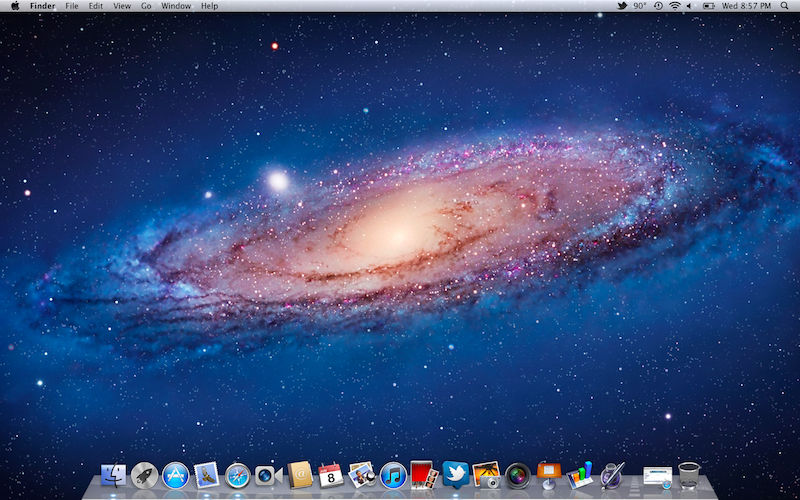This screenshot has width=800, height=500.
Task: Open the Edit menu
Action: click(x=95, y=6)
